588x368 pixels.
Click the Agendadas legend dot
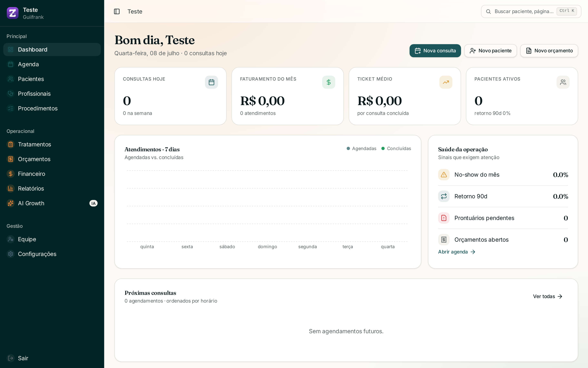[x=348, y=148]
